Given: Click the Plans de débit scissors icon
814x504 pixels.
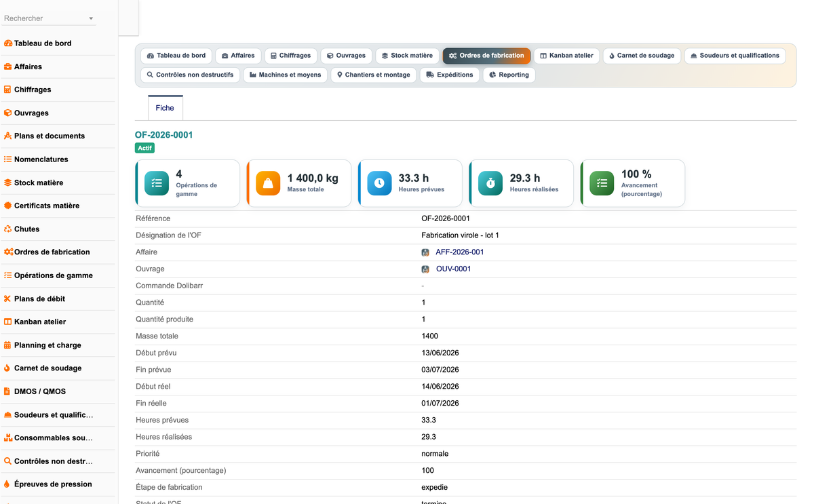Looking at the screenshot, I should 8,298.
